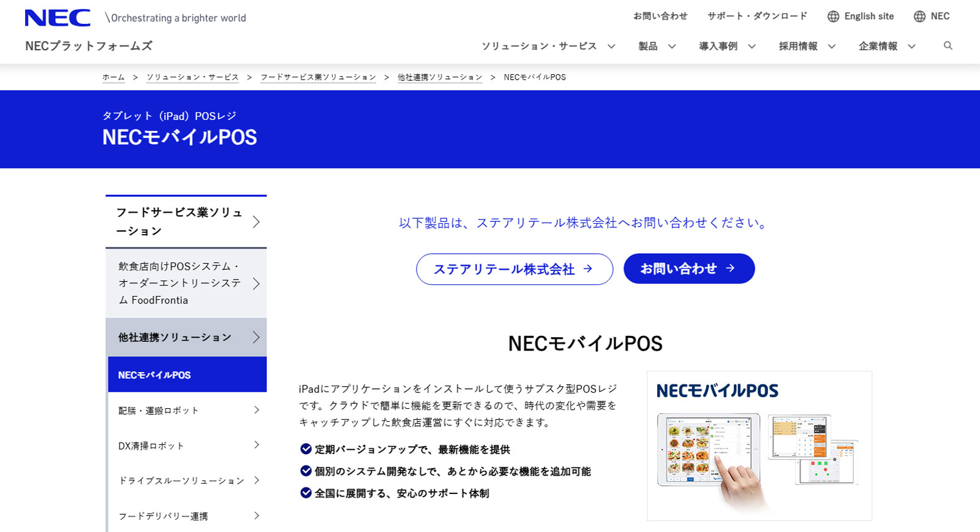Click NECプラットフォームズ site title
The height and width of the screenshot is (532, 980).
click(89, 46)
